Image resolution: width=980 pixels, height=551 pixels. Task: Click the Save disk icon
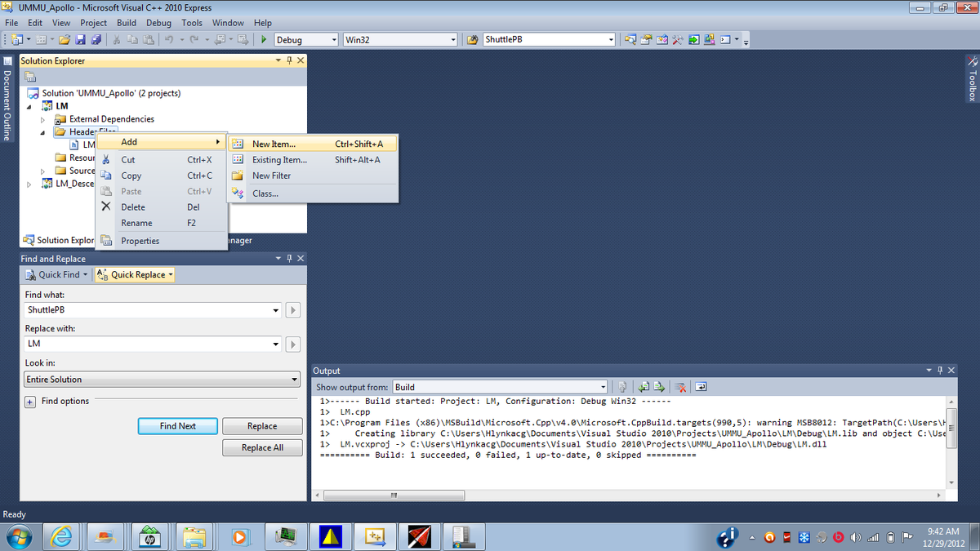[80, 39]
